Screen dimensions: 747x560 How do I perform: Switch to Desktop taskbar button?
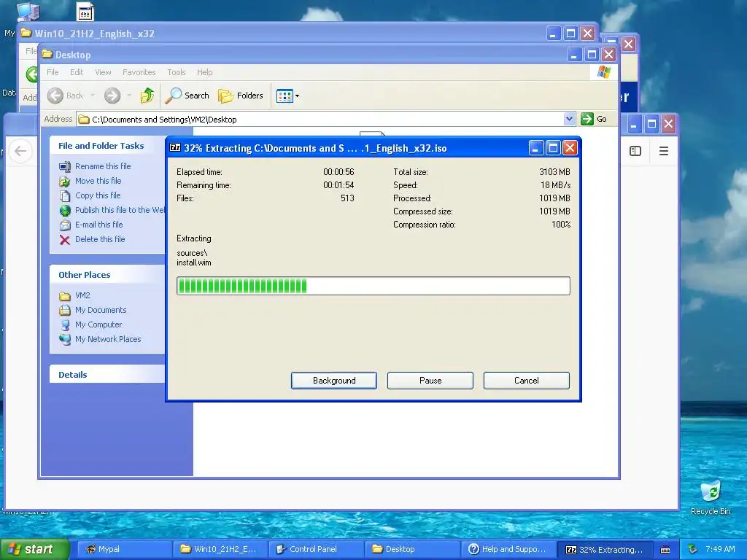point(412,549)
